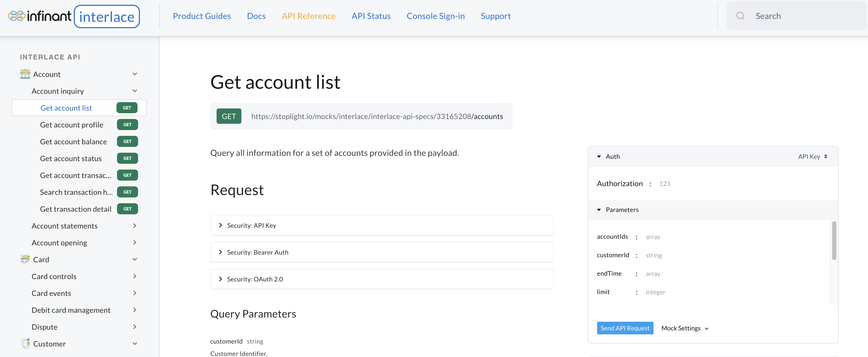Select Get account profile in sidebar
Image resolution: width=868 pixels, height=357 pixels.
pyautogui.click(x=71, y=125)
